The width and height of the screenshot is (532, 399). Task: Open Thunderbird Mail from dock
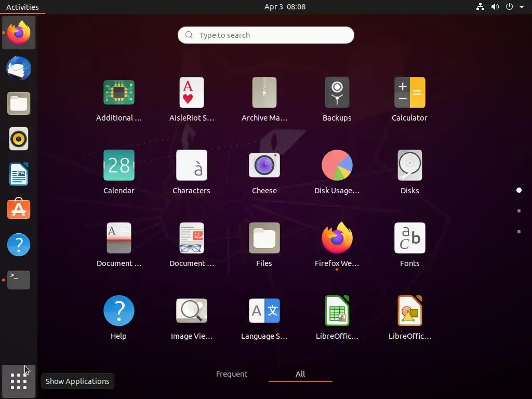pos(19,68)
